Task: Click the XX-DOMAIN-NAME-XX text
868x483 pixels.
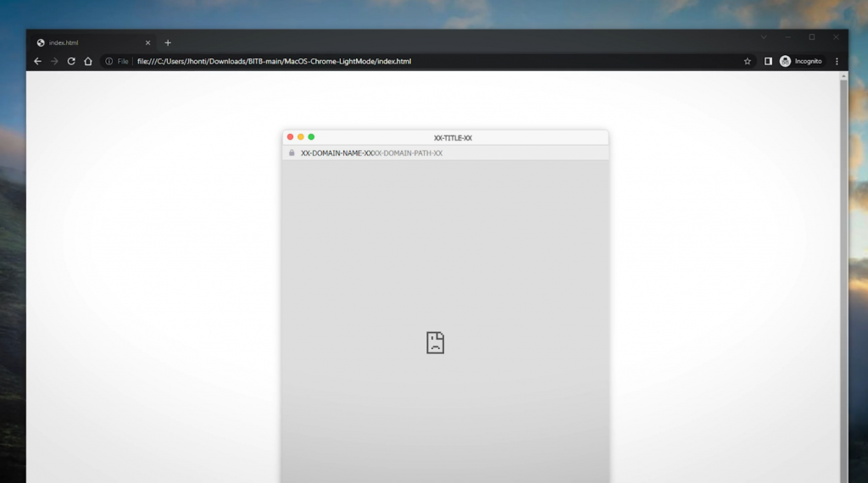Action: 337,153
